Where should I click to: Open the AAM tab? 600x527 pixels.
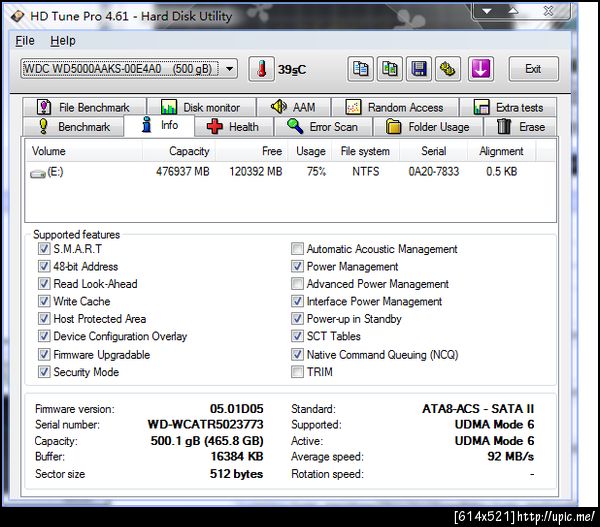pyautogui.click(x=293, y=107)
